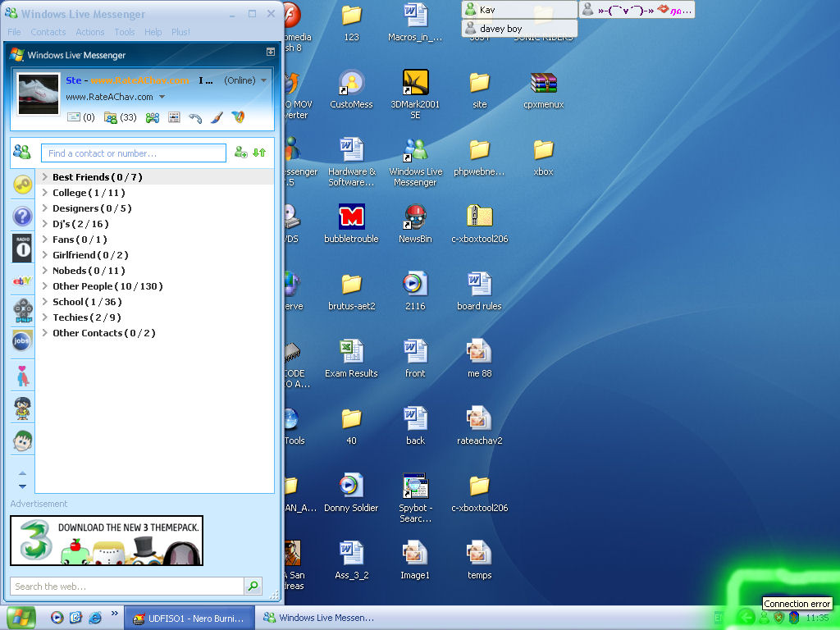The height and width of the screenshot is (630, 840).
Task: Open the Contacts menu
Action: 48,32
